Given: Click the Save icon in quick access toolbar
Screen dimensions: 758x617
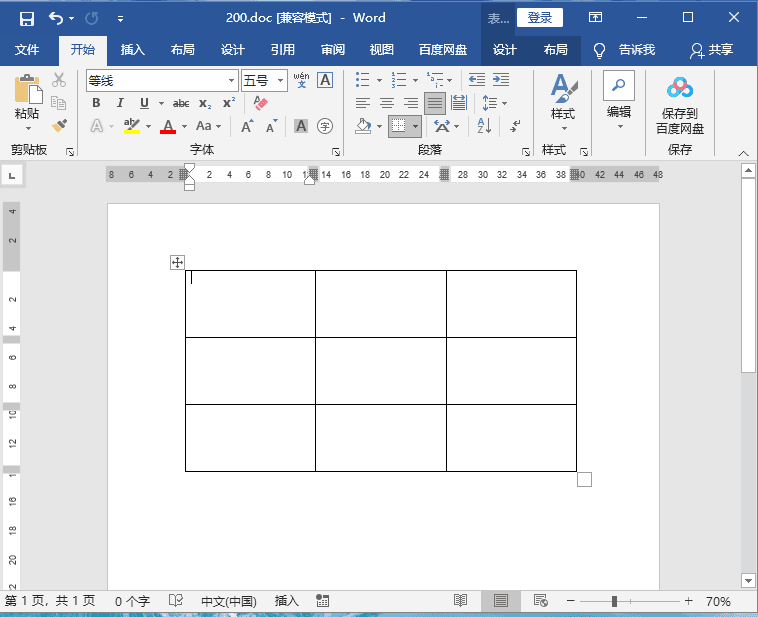Looking at the screenshot, I should point(27,18).
